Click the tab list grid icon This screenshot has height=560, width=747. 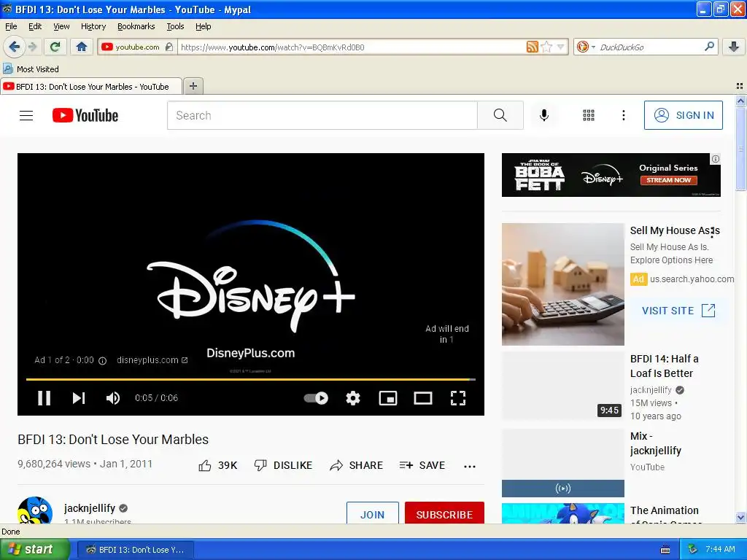[x=740, y=86]
